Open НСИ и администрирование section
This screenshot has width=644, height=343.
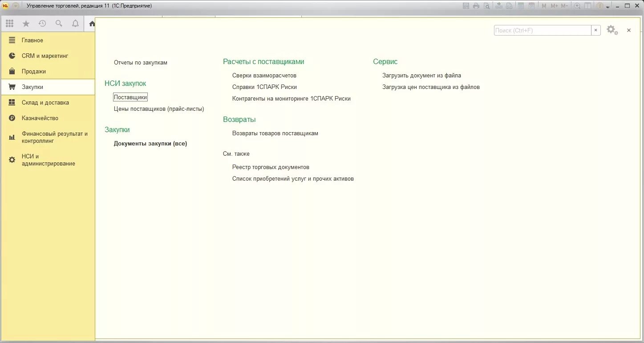(48, 160)
